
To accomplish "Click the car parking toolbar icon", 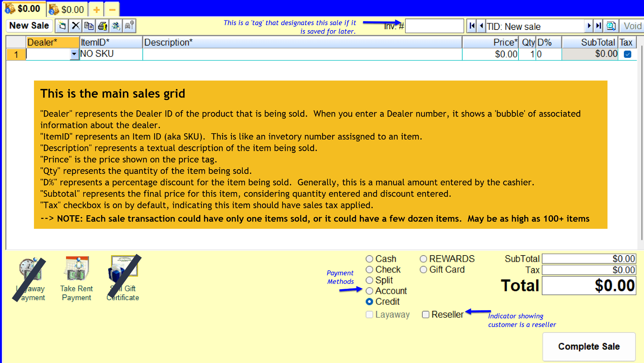I will pyautogui.click(x=130, y=26).
